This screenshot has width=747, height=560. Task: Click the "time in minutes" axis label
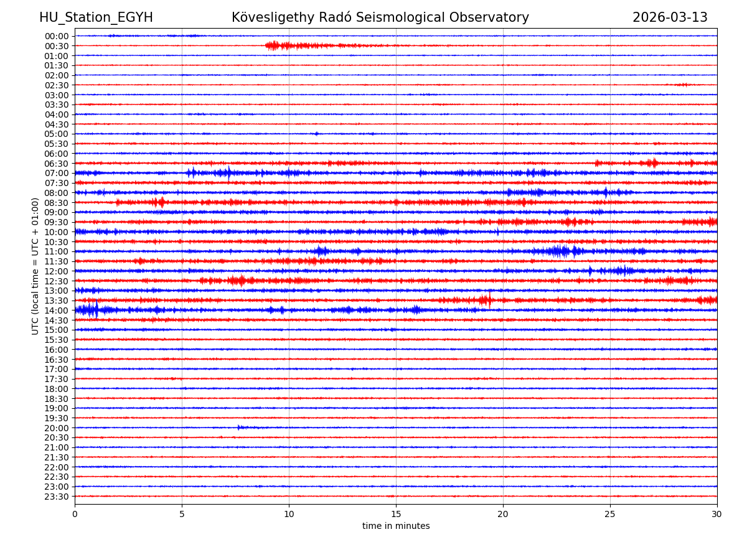pos(396,526)
